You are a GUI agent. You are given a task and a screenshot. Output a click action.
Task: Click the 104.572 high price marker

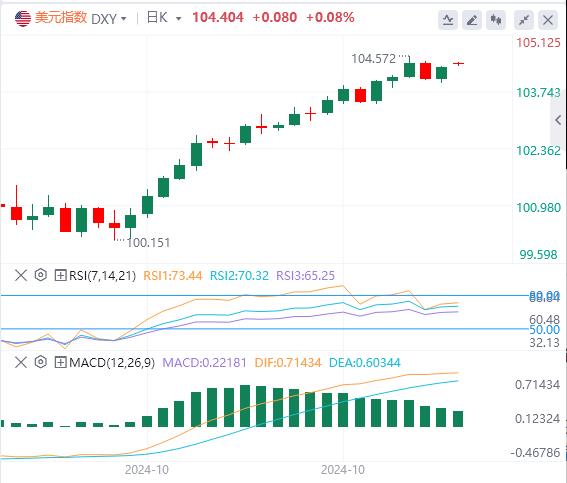tap(374, 59)
